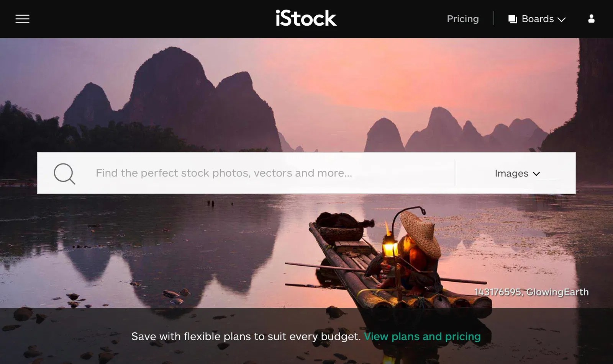This screenshot has height=364, width=613.
Task: Open the user account profile icon
Action: pyautogui.click(x=591, y=19)
